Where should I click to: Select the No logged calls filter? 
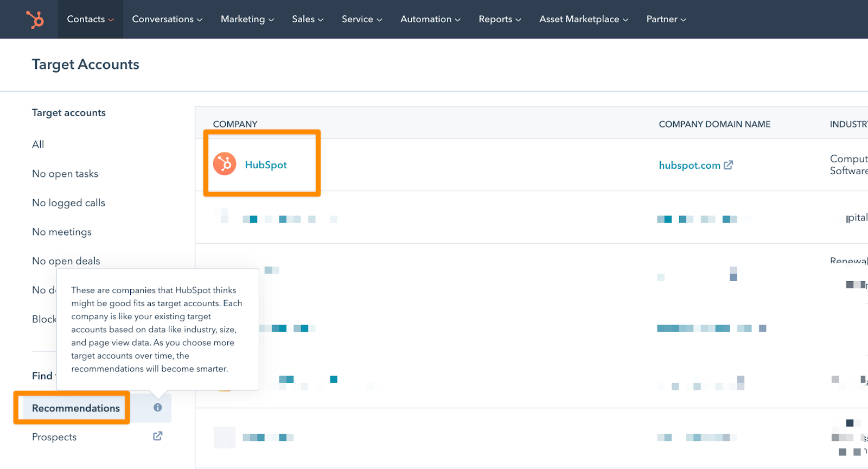[68, 203]
